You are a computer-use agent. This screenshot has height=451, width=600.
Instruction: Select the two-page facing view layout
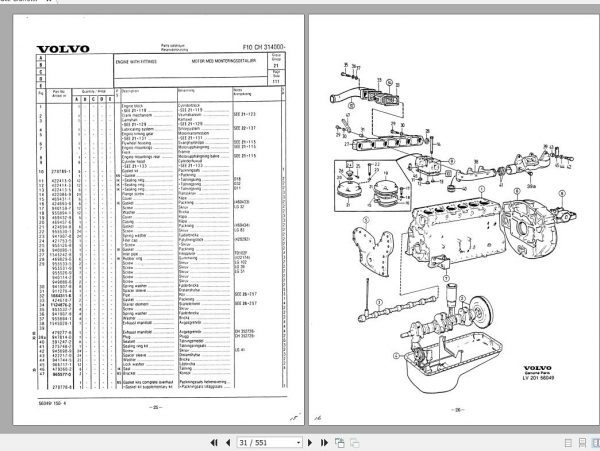coord(595,443)
